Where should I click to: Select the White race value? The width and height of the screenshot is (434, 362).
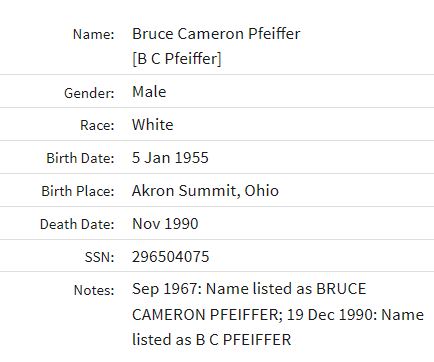[x=153, y=125]
